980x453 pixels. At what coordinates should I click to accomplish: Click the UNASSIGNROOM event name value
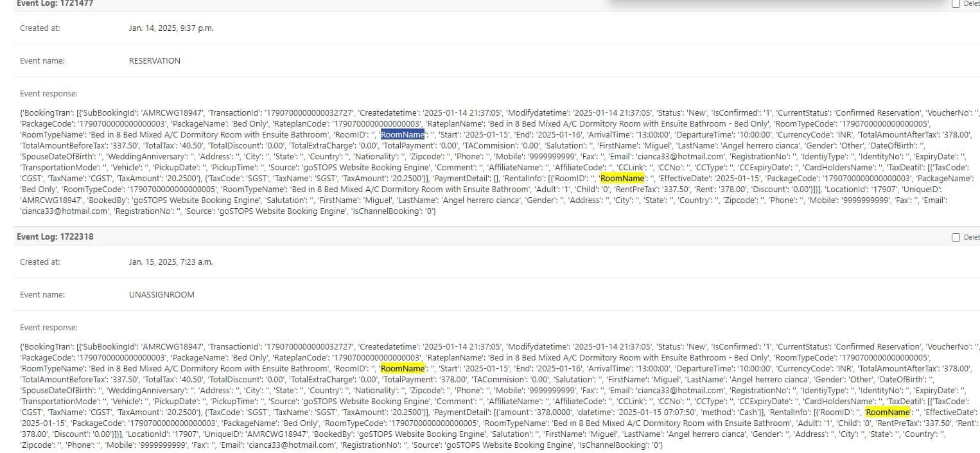coord(161,295)
